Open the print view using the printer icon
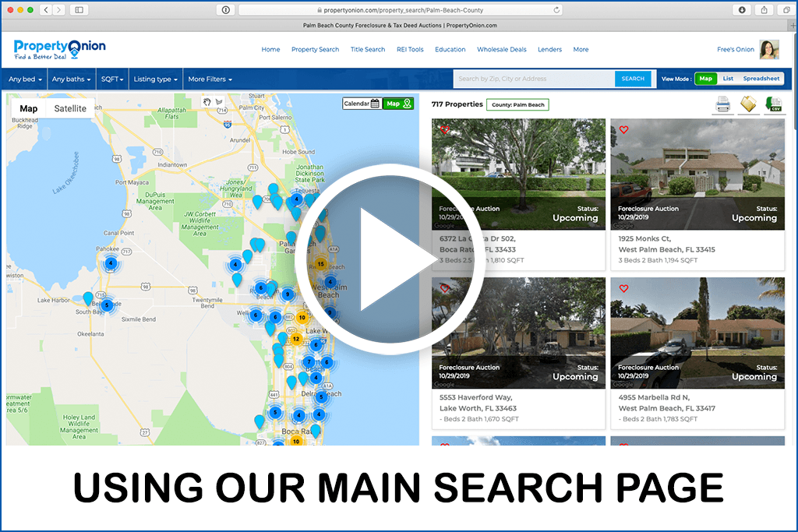 tap(723, 104)
